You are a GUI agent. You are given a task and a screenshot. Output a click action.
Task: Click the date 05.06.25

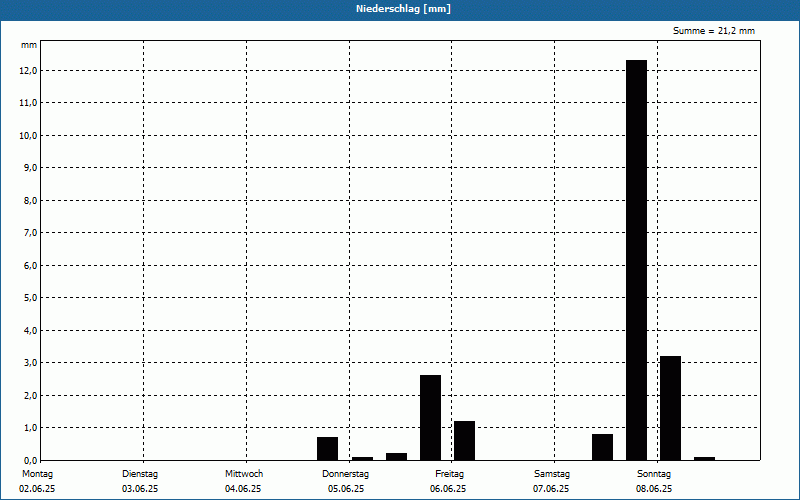tap(346, 489)
